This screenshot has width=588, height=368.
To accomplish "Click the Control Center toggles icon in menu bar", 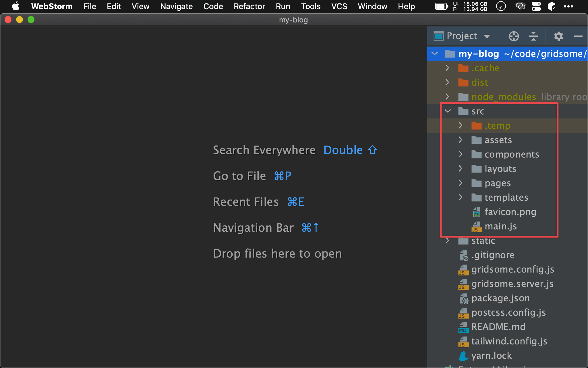I will pyautogui.click(x=536, y=6).
